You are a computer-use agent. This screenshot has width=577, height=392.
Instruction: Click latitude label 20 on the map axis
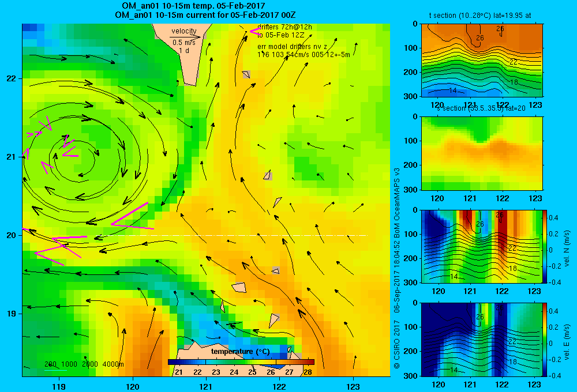click(x=12, y=235)
